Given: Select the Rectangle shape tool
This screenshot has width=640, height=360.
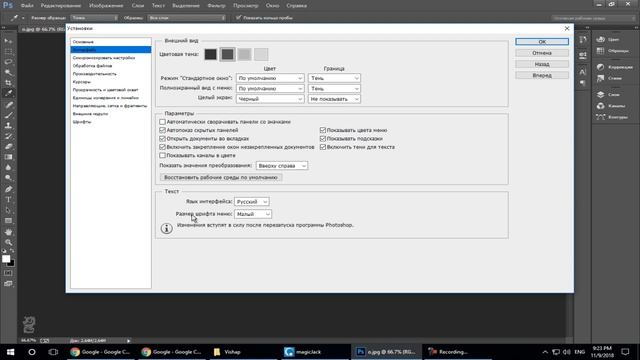Looking at the screenshot, I should [x=8, y=221].
